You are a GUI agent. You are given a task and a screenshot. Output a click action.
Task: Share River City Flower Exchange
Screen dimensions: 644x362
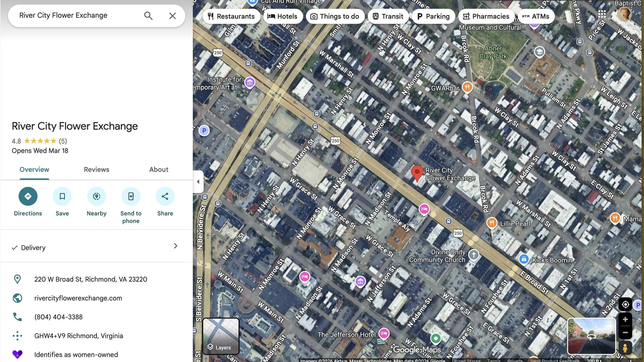165,196
